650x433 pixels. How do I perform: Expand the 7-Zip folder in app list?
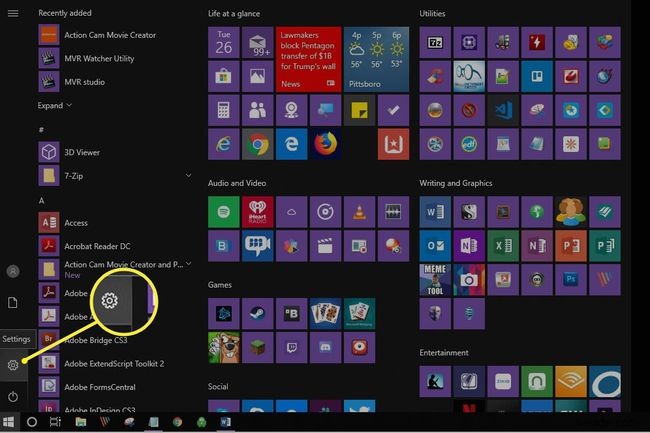189,176
